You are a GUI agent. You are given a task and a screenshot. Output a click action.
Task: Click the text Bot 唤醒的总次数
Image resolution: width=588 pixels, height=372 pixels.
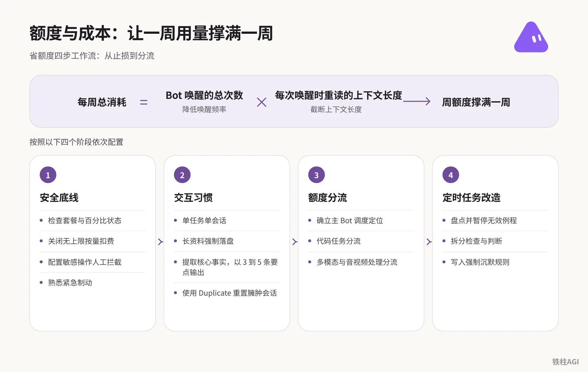click(204, 95)
